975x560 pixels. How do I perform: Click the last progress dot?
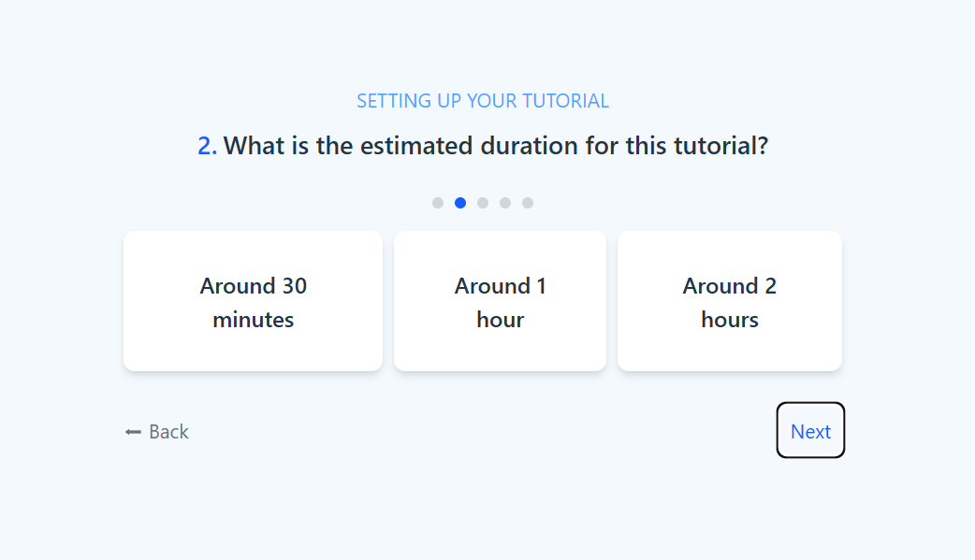[528, 202]
